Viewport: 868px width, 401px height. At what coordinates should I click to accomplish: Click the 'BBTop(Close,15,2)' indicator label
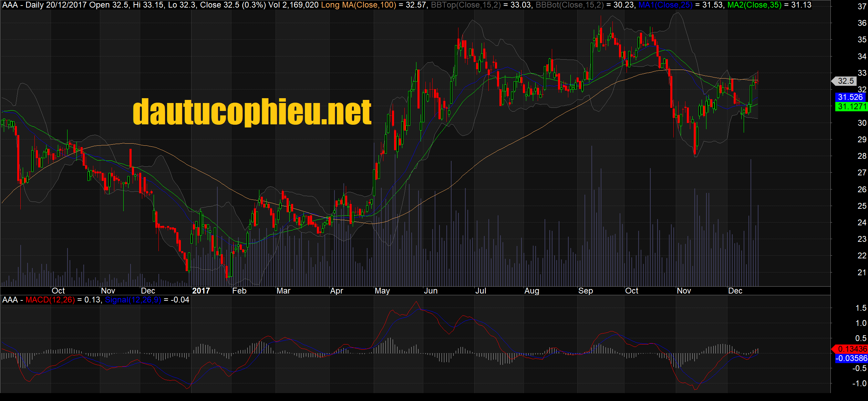coord(466,5)
